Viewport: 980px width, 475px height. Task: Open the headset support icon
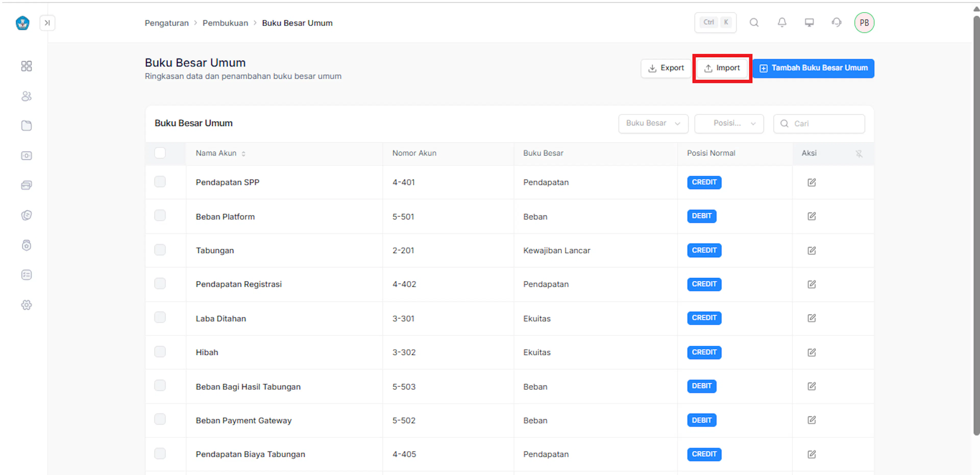click(837, 22)
